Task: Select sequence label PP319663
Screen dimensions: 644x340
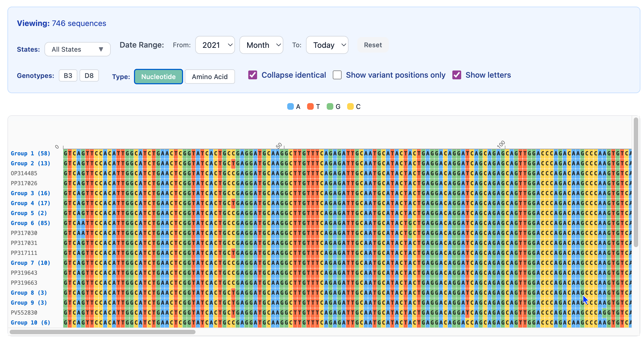Action: coord(24,283)
